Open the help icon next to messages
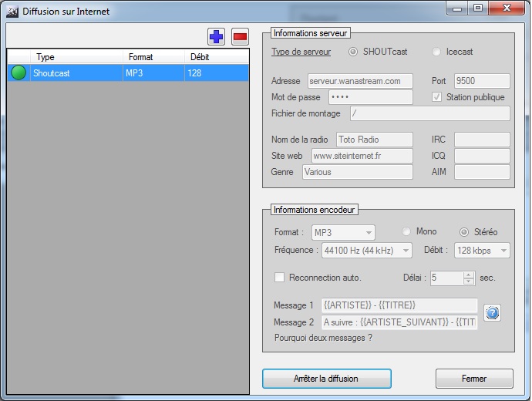 pyautogui.click(x=492, y=312)
